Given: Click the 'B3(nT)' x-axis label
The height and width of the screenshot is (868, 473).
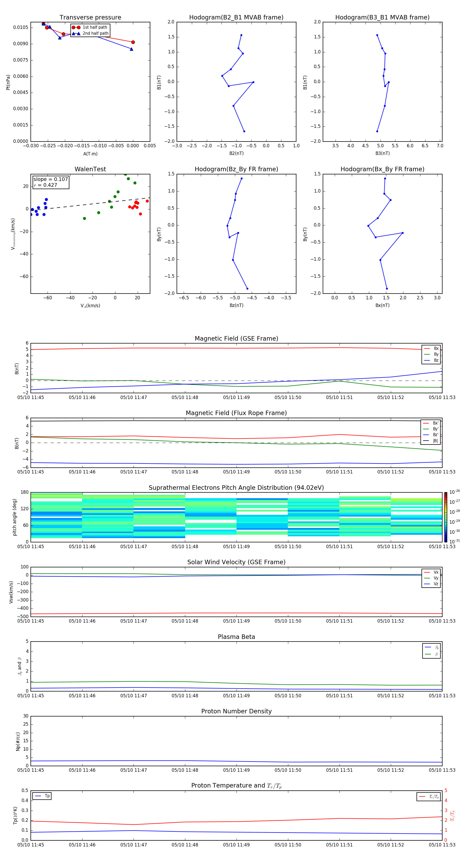Looking at the screenshot, I should (382, 154).
